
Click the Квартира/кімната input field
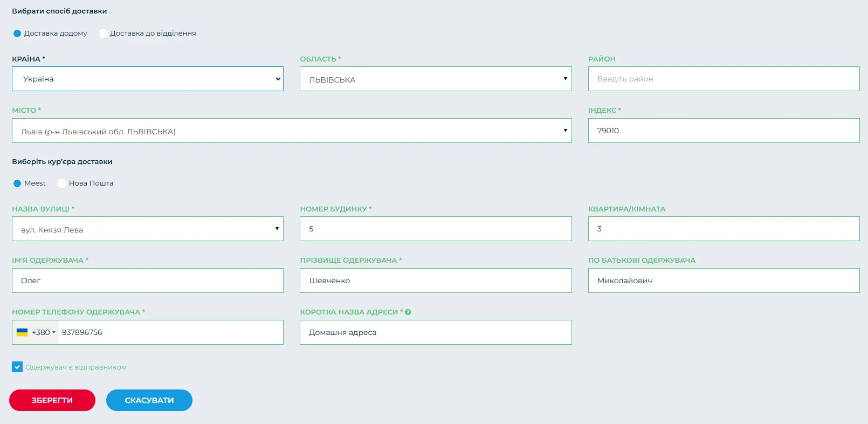tap(723, 229)
